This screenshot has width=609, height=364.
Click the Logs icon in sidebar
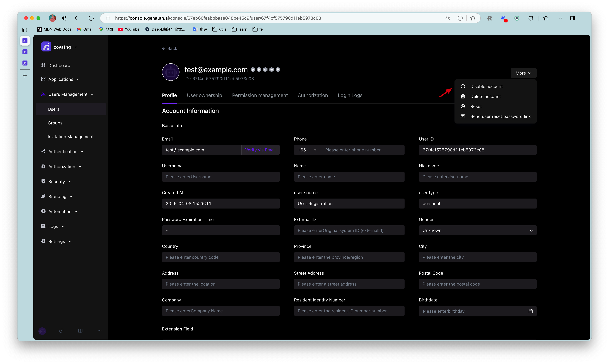43,226
